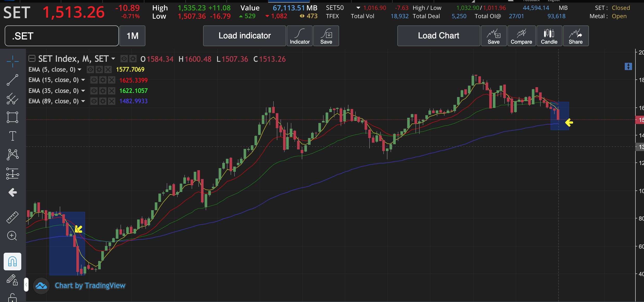The image size is (644, 302).
Task: Click the Candle chart type button
Action: (x=549, y=36)
